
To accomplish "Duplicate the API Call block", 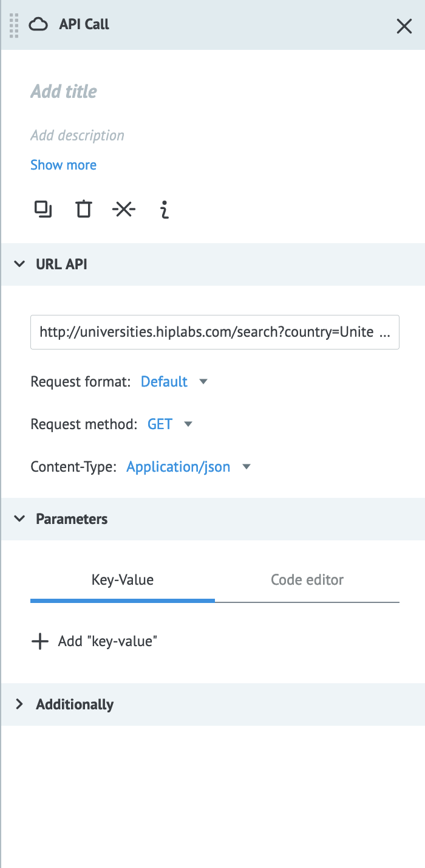I will [x=42, y=208].
